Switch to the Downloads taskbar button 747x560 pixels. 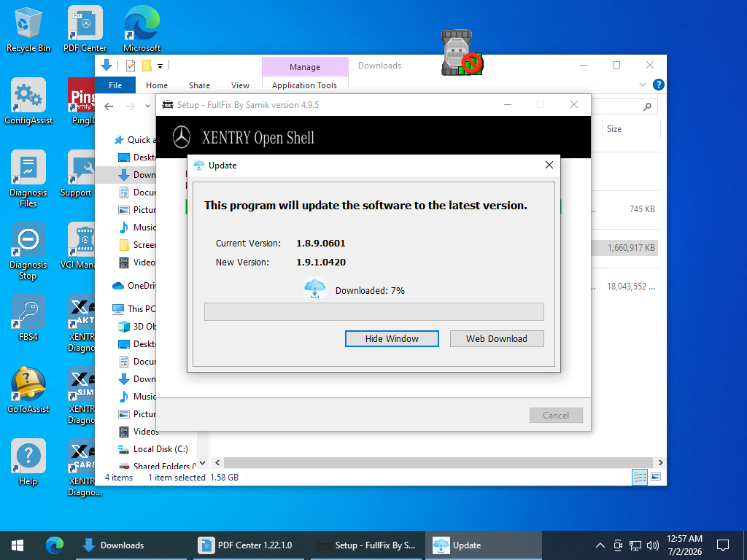[131, 545]
